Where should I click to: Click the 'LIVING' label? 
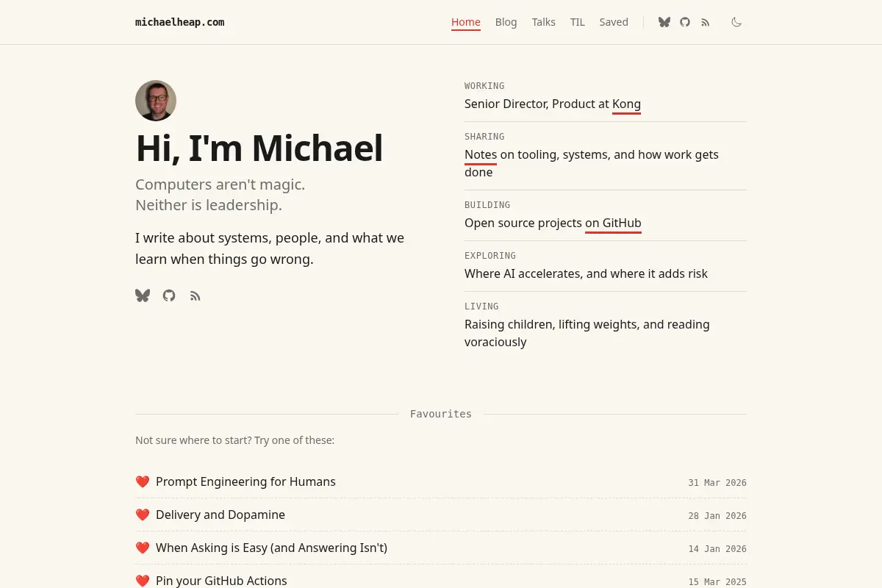click(x=481, y=306)
